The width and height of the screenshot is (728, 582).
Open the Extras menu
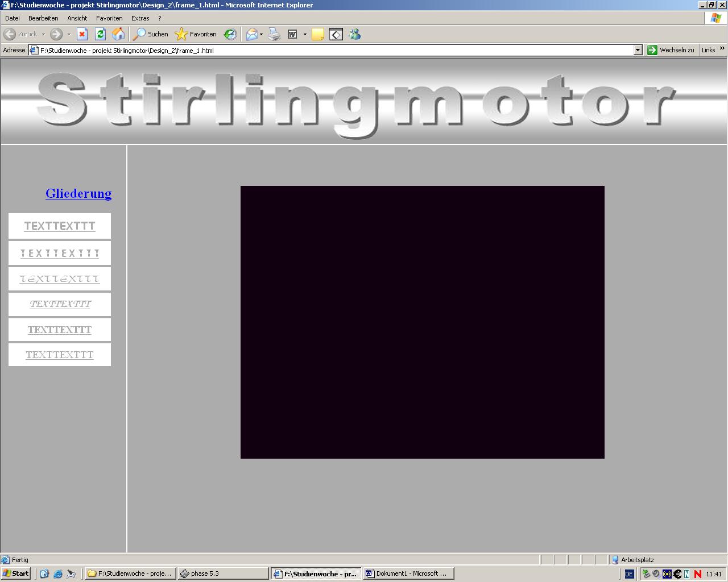(x=140, y=18)
